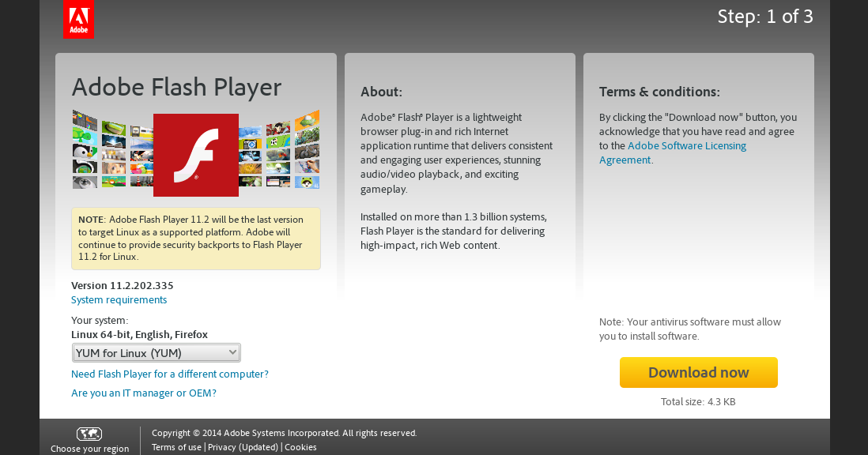Click Total size: 4.3 KB text
This screenshot has width=868, height=455.
tap(698, 402)
